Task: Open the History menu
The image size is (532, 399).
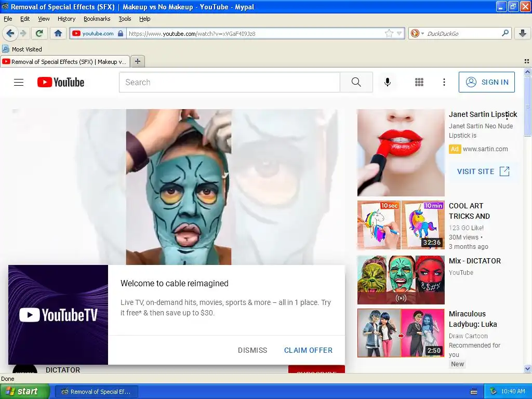Action: coord(66,19)
